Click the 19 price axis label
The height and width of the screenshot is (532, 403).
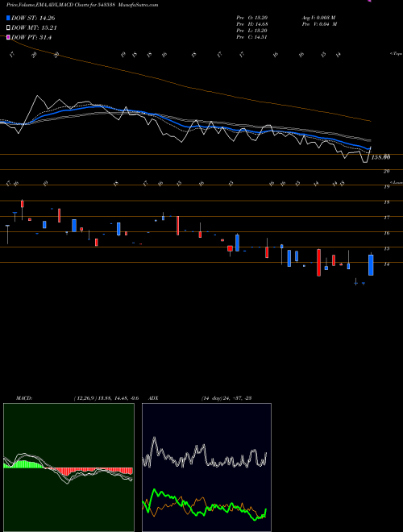pos(386,187)
